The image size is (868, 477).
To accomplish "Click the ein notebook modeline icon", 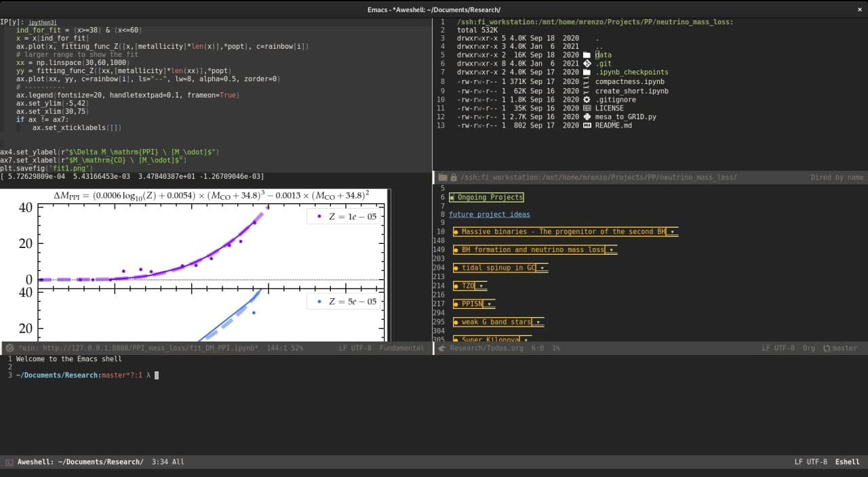I will pyautogui.click(x=10, y=348).
